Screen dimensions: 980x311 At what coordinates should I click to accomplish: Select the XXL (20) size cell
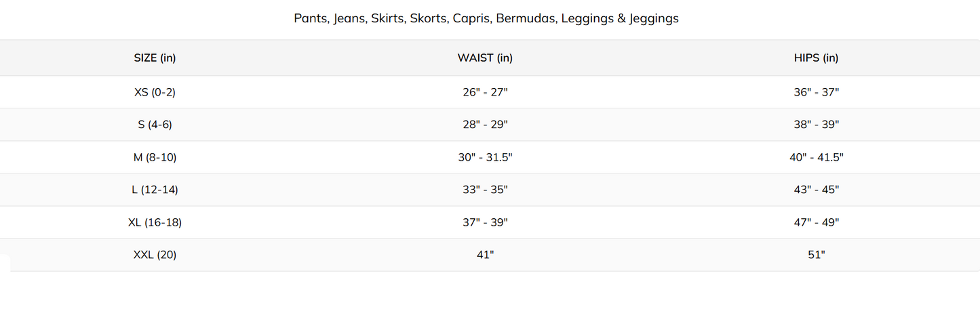(155, 255)
